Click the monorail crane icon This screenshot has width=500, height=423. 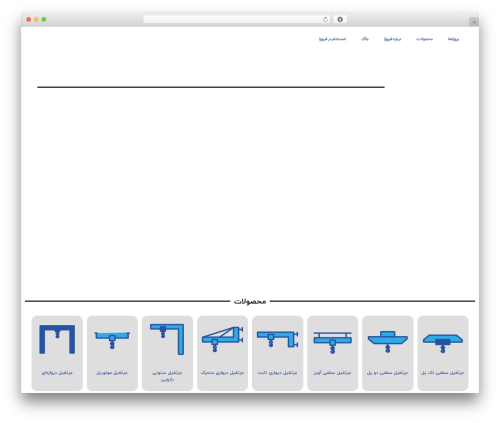pyautogui.click(x=112, y=340)
